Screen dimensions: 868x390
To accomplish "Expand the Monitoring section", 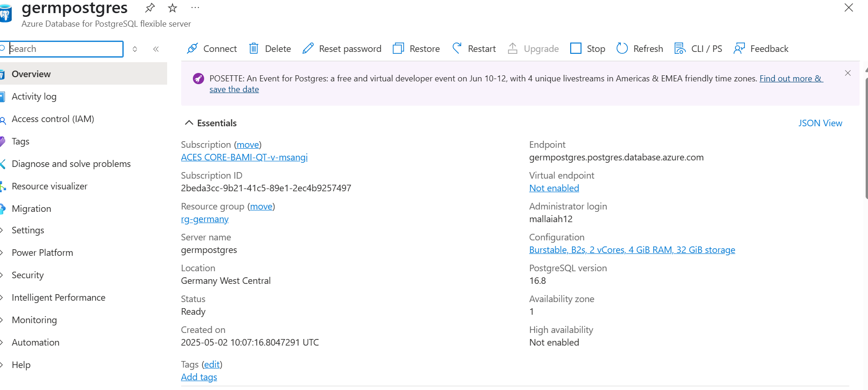I will tap(83, 320).
